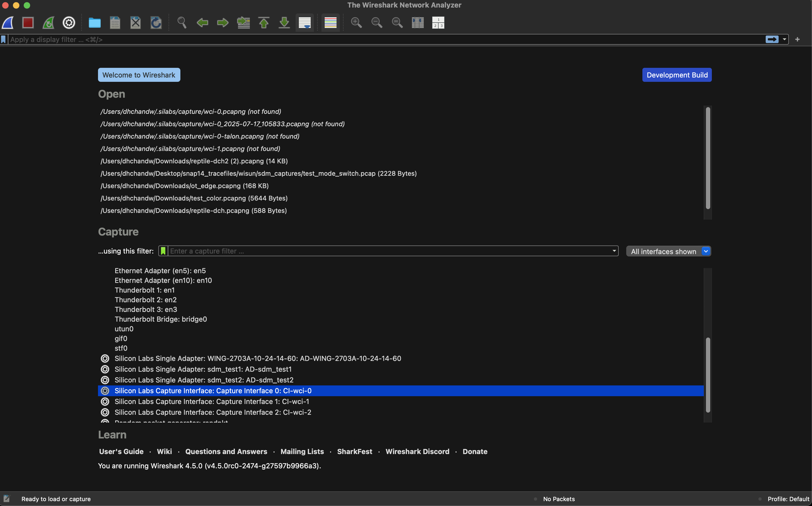The height and width of the screenshot is (506, 812).
Task: Select Capture Interface 1: CI-wci-1
Action: pos(212,402)
